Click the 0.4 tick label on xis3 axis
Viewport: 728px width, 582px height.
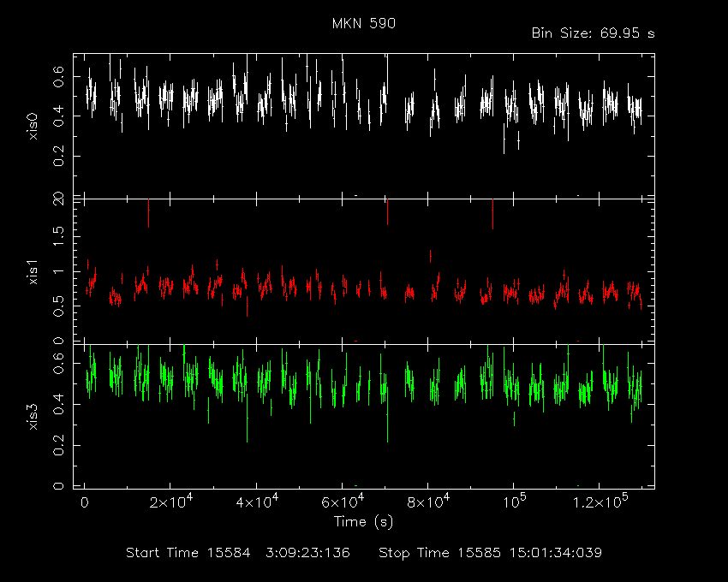[x=58, y=405]
